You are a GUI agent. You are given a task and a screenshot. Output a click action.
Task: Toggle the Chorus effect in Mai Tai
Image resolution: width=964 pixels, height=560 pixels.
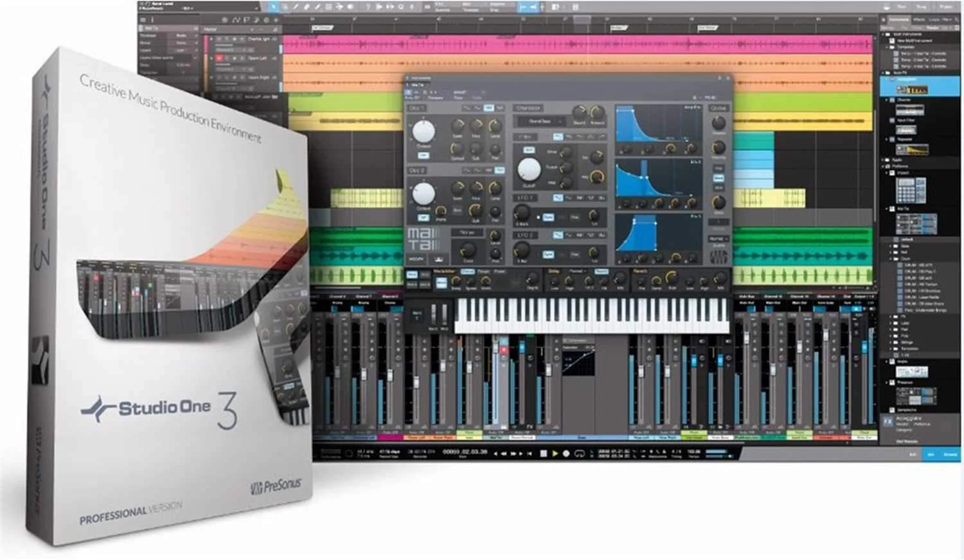coord(467,272)
